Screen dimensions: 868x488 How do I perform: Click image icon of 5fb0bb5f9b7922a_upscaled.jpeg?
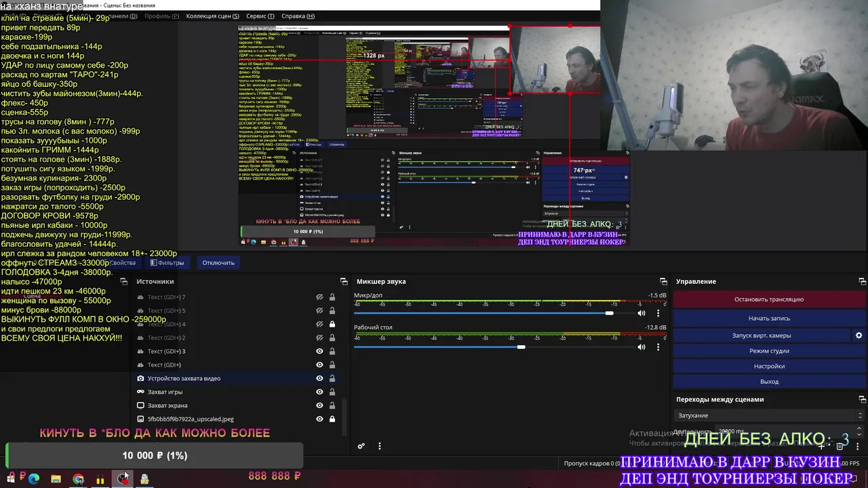tap(140, 419)
